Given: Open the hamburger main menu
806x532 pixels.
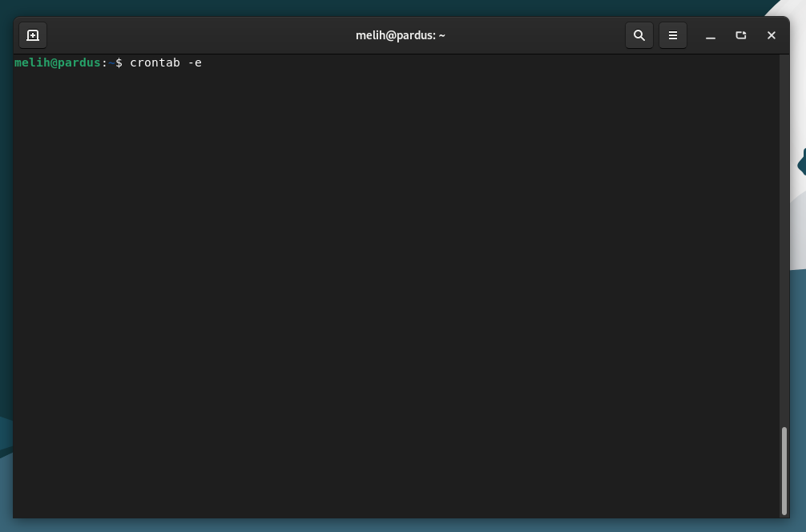Looking at the screenshot, I should (x=673, y=35).
